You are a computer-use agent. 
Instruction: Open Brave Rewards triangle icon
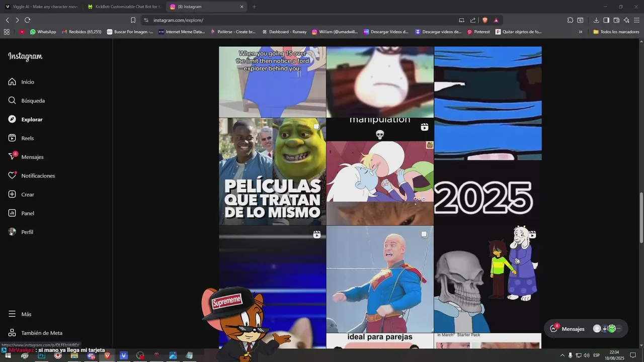coord(496,20)
